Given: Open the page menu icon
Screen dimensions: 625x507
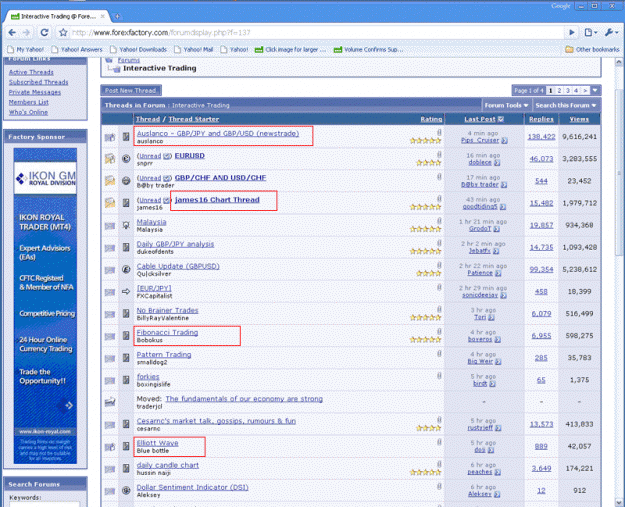Looking at the screenshot, I should [590, 33].
